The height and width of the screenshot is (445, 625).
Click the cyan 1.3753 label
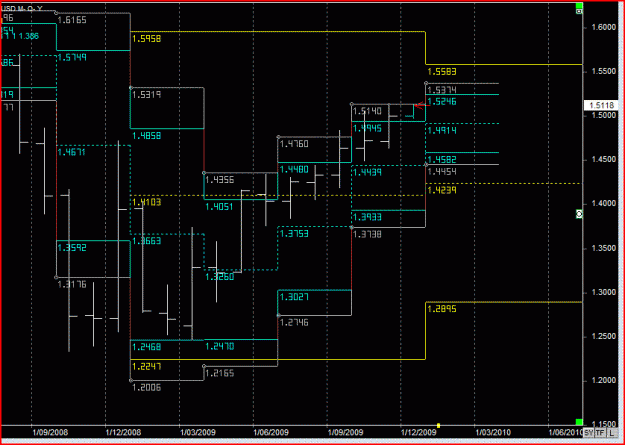[294, 234]
